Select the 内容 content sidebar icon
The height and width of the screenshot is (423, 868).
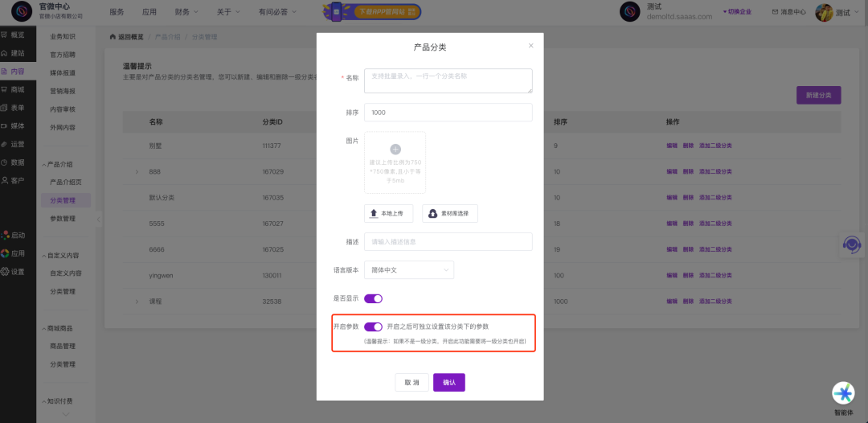[5, 72]
